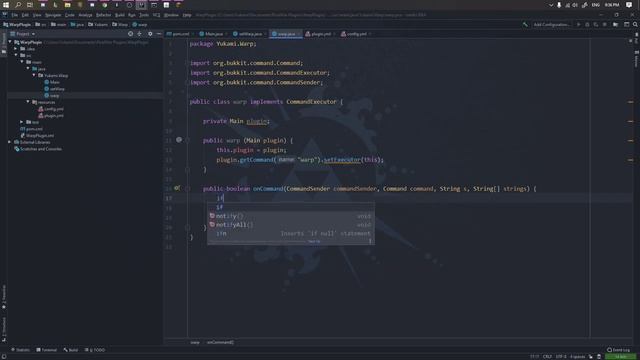Click Run with Coverage icon in toolbar

596,24
